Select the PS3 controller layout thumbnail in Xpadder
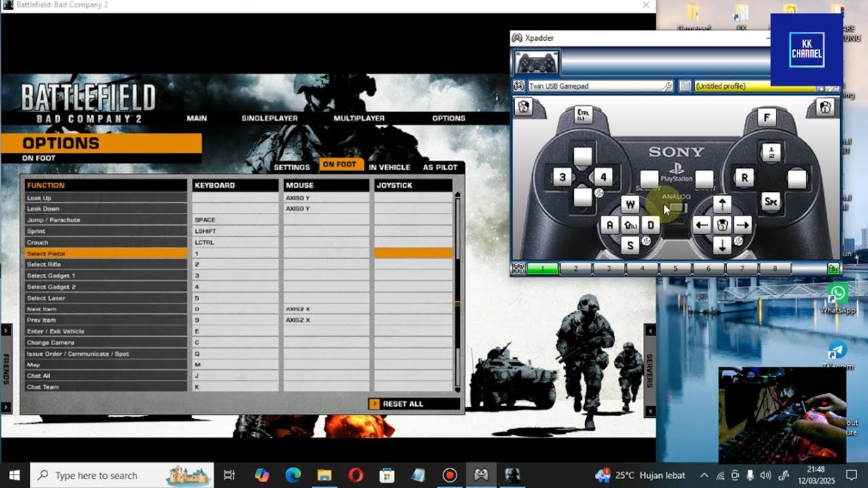 point(537,62)
